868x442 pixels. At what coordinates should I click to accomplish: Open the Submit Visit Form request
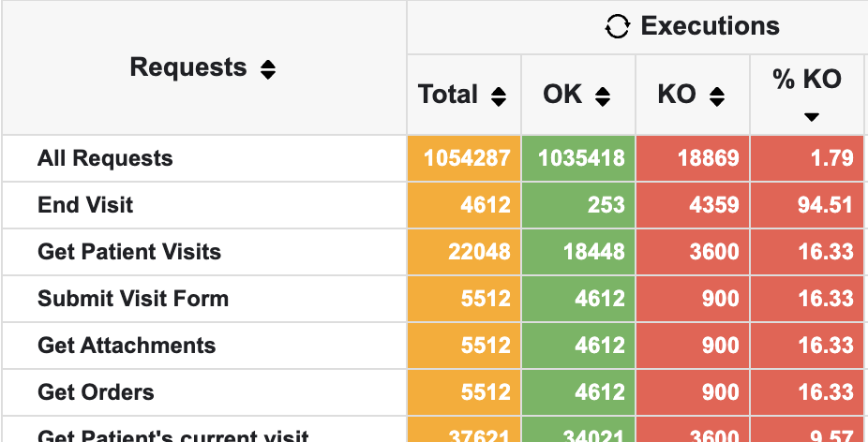133,299
